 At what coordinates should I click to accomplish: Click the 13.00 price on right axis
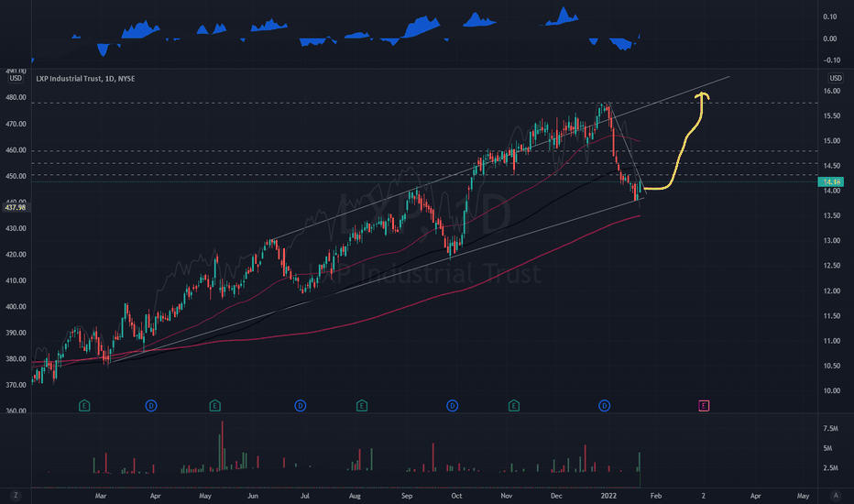tap(832, 240)
